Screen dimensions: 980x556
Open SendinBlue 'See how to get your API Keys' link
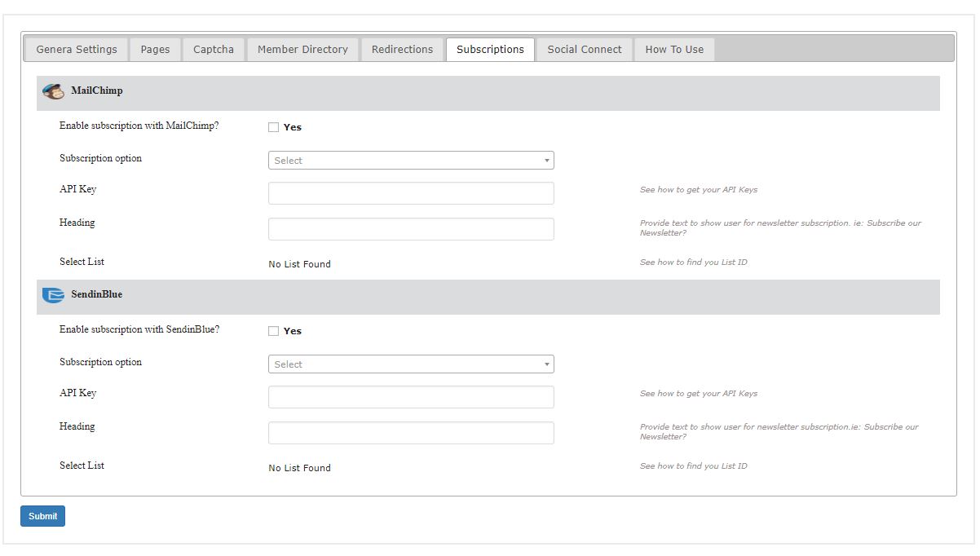click(699, 394)
